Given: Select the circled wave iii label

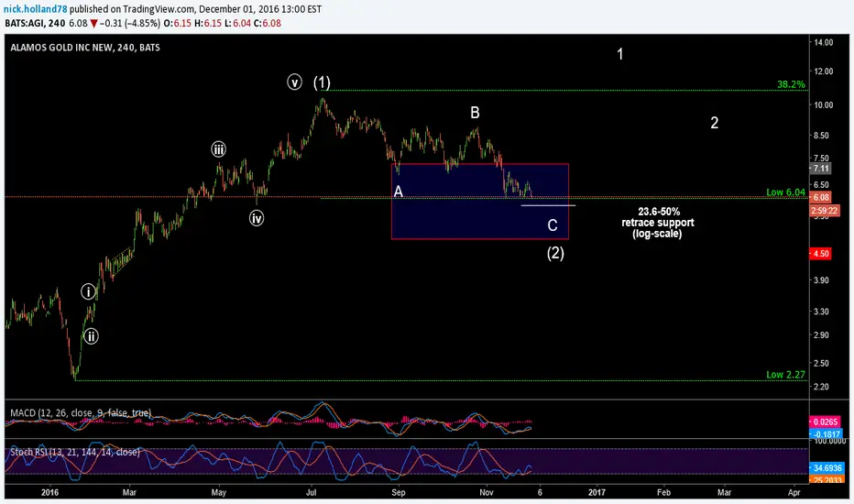Looking at the screenshot, I should 218,149.
